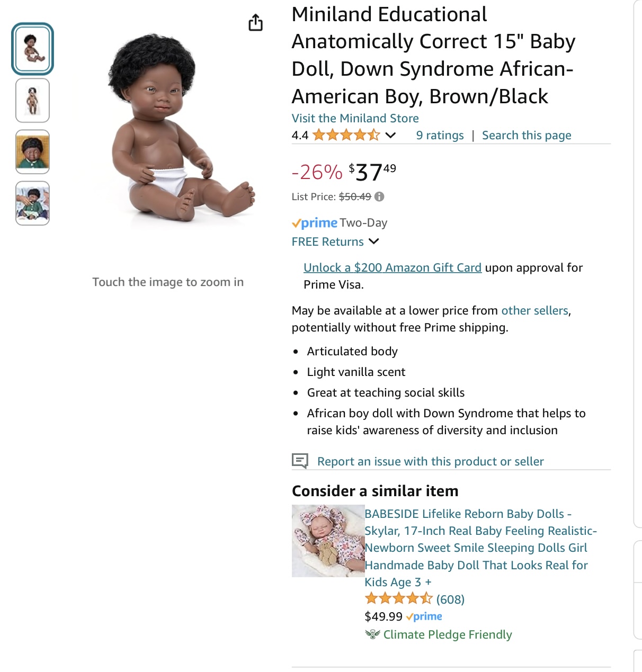Click the orange star rating icons
Screen dimensions: 642x672
[346, 135]
